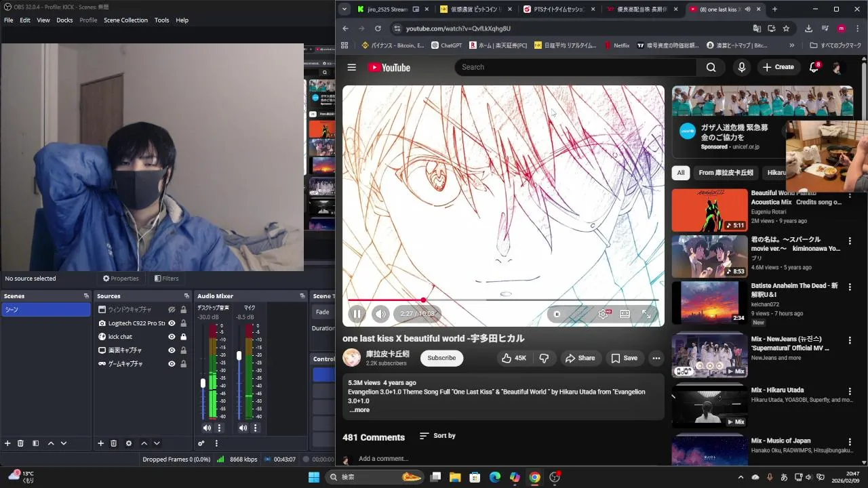868x488 pixels.
Task: Save video to playlist
Action: tap(624, 358)
